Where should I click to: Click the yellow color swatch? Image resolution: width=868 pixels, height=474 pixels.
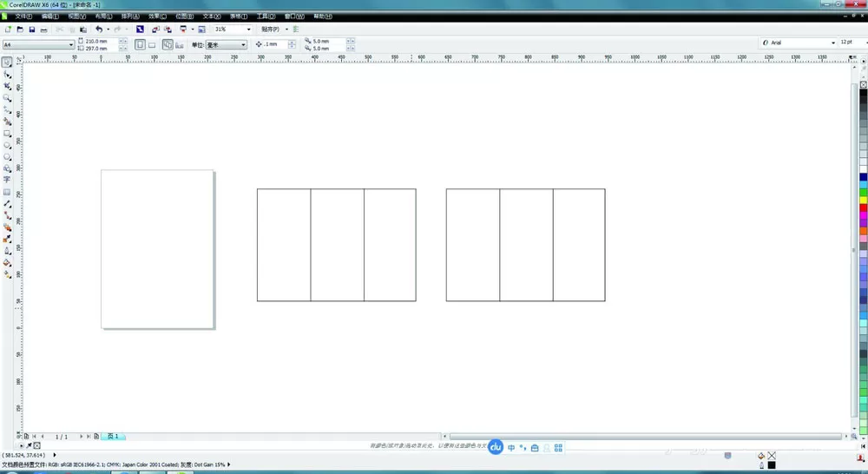pyautogui.click(x=863, y=200)
